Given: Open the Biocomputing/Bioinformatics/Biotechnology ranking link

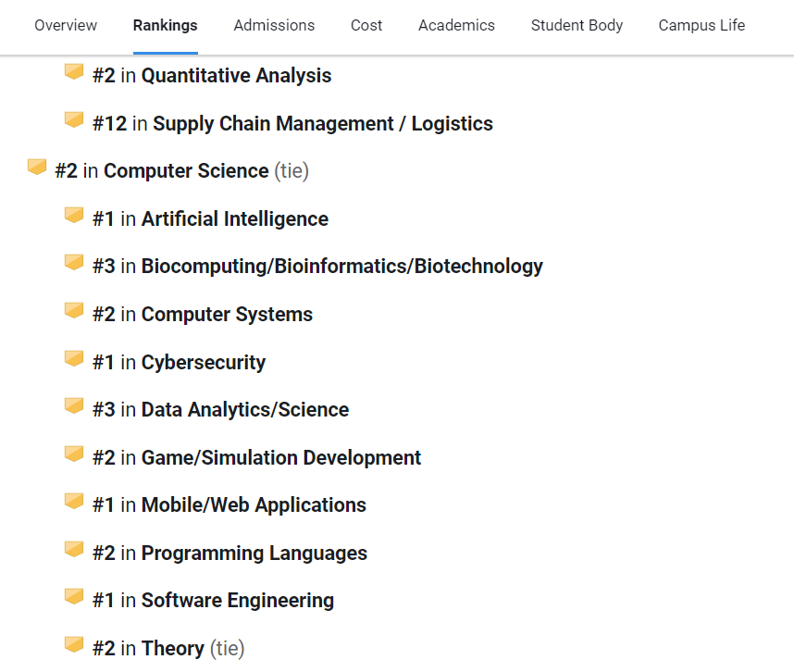Looking at the screenshot, I should point(341,267).
